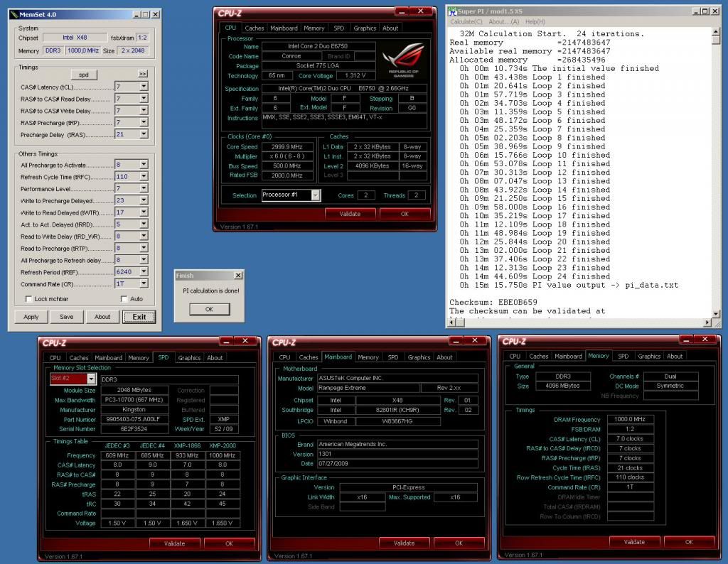728x564 pixels.
Task: Click Checksum: EBE0B659 line in Super PI
Action: click(x=493, y=303)
